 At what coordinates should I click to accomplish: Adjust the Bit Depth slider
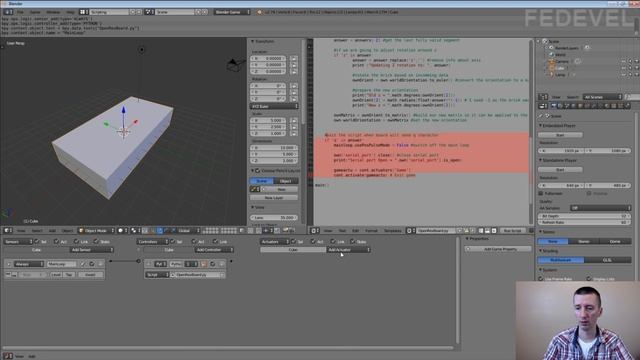584,216
